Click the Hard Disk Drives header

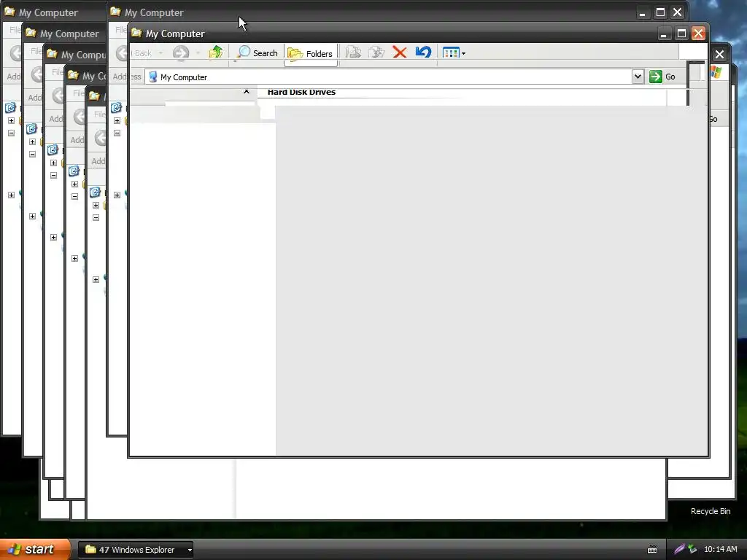[x=301, y=92]
